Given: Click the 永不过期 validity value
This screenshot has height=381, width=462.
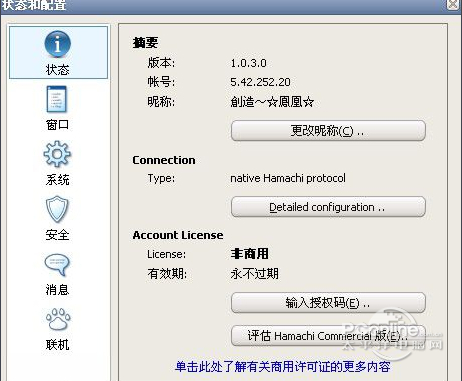Looking at the screenshot, I should [254, 274].
